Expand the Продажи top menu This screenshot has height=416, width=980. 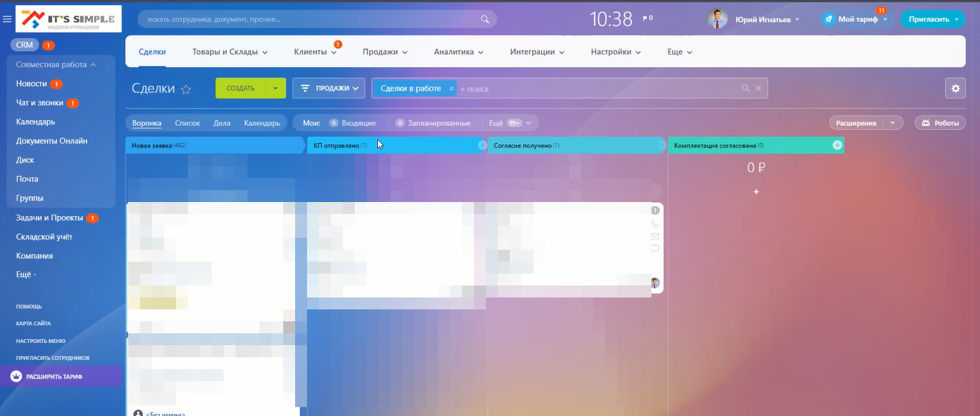tap(405, 52)
